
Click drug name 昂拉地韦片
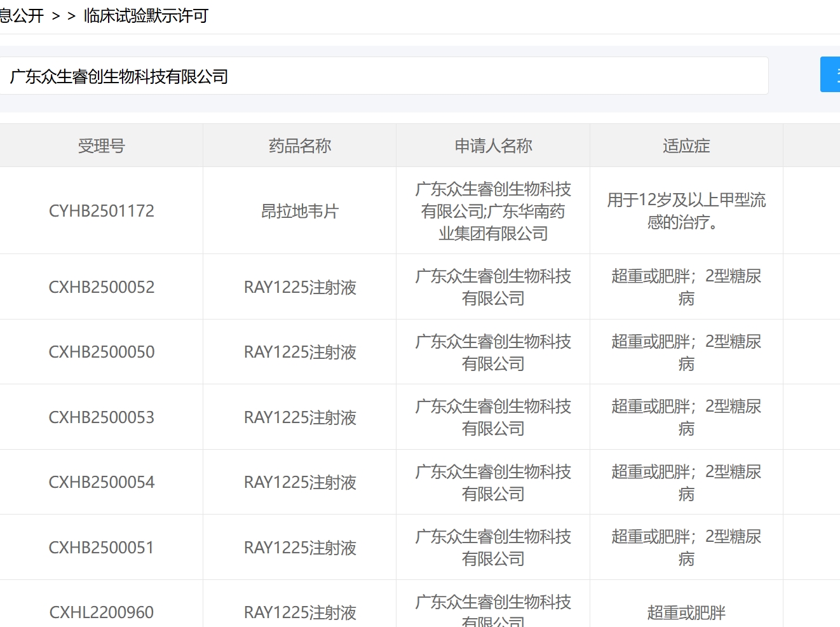pos(300,211)
